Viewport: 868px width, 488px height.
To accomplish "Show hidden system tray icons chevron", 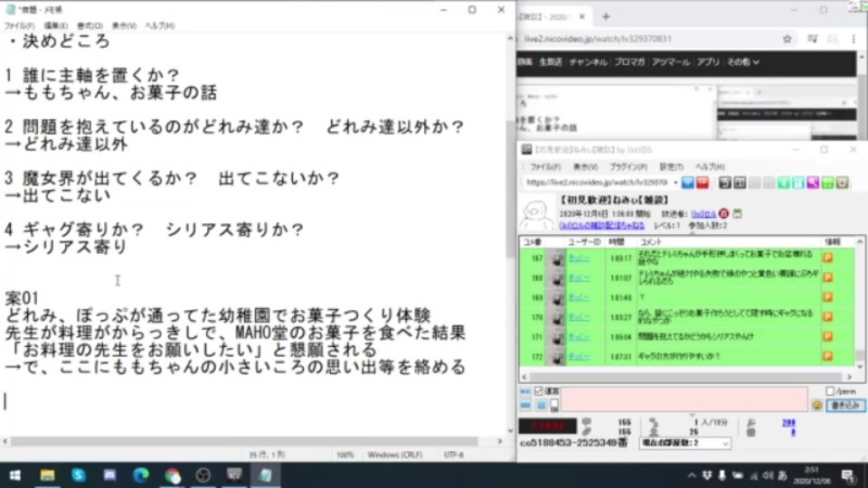I will click(692, 475).
